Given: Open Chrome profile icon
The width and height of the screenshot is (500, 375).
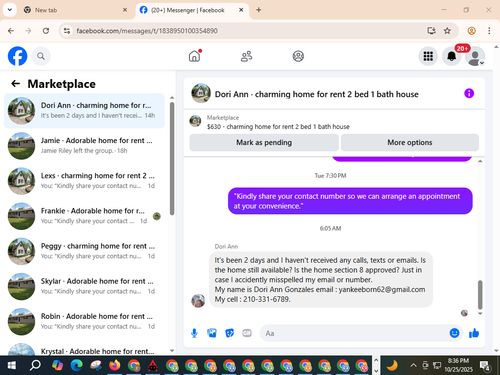Looking at the screenshot, I should pyautogui.click(x=471, y=31).
